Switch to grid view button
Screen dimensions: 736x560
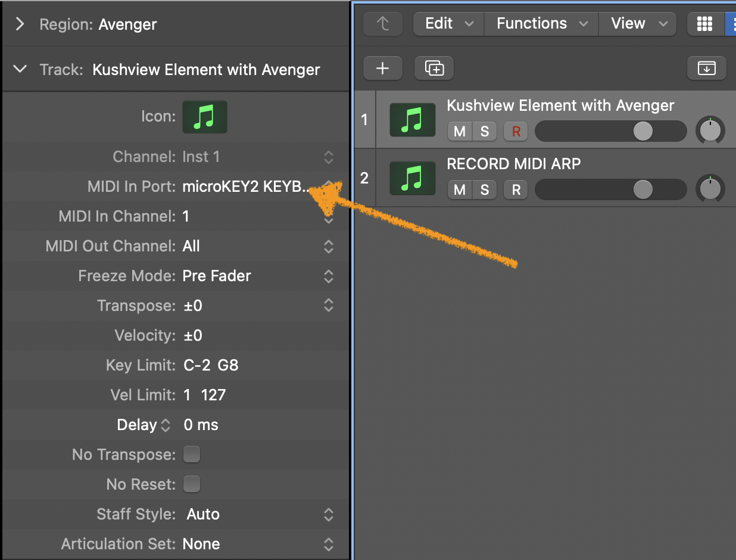click(x=704, y=24)
